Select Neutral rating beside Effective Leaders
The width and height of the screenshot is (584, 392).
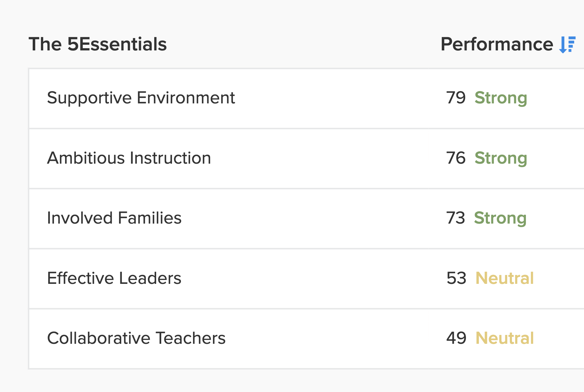click(505, 278)
